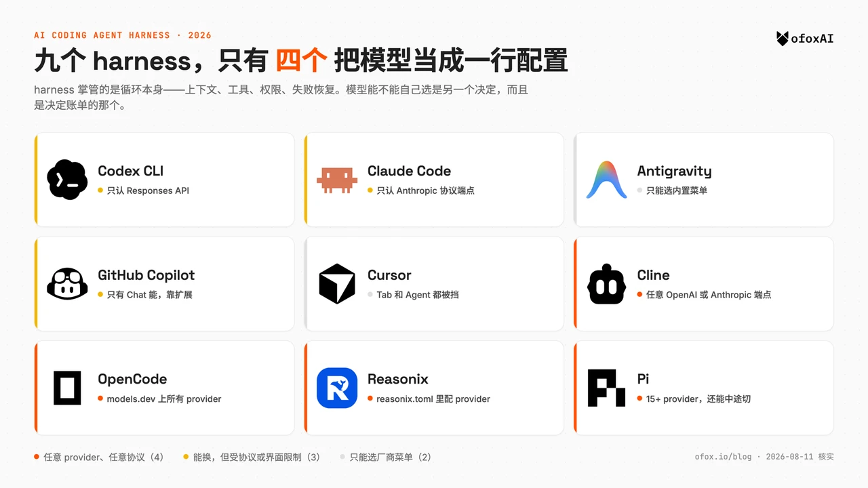The height and width of the screenshot is (488, 868).
Task: Click the orange legend dot for 任意 provider
Action: coord(37,457)
